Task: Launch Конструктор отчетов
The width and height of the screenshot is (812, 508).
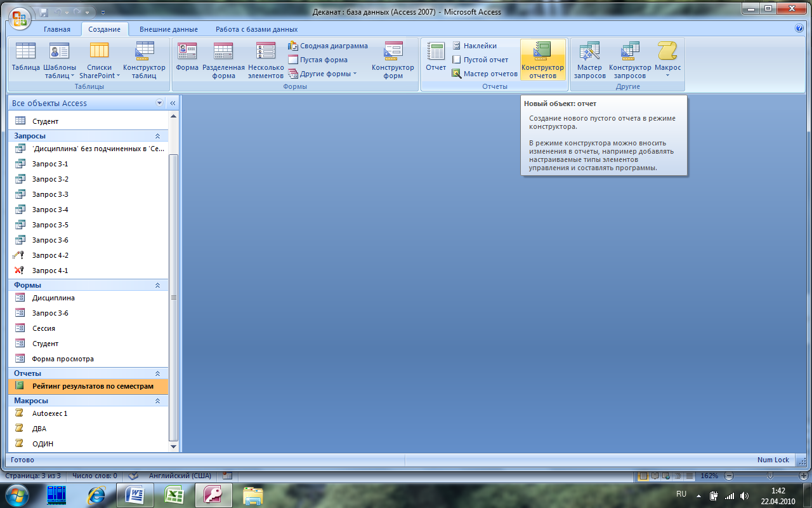Action: point(542,60)
